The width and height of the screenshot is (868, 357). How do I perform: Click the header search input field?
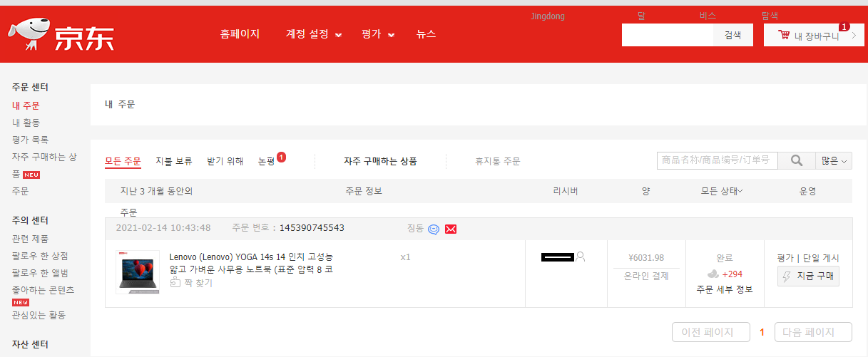tap(668, 35)
